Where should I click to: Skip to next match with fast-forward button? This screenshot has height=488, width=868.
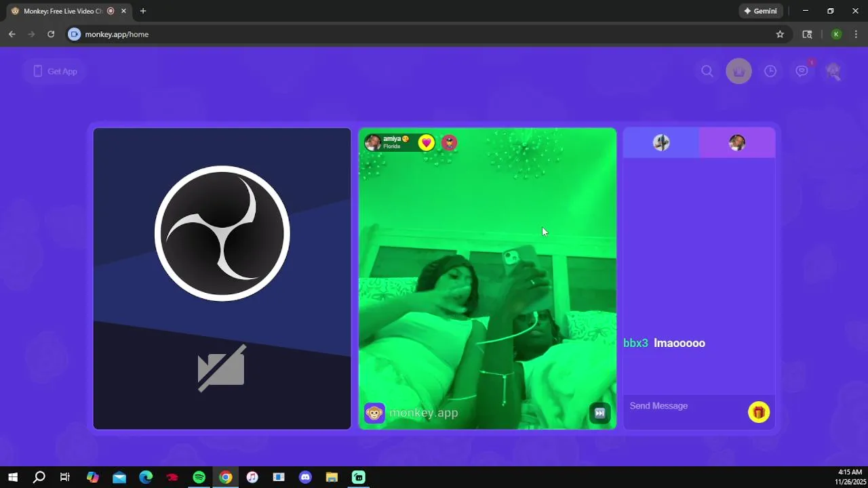599,413
